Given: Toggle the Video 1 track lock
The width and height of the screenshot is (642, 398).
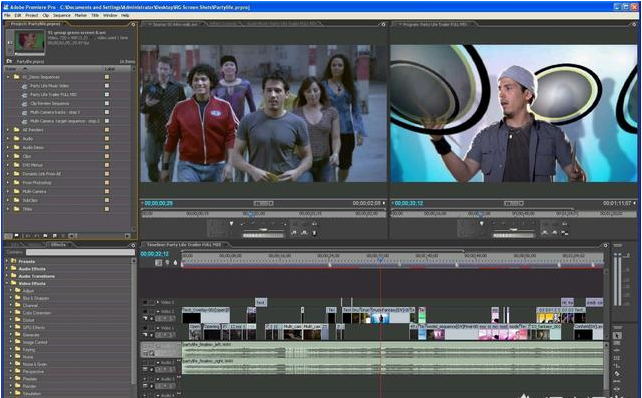Looking at the screenshot, I should click(151, 328).
